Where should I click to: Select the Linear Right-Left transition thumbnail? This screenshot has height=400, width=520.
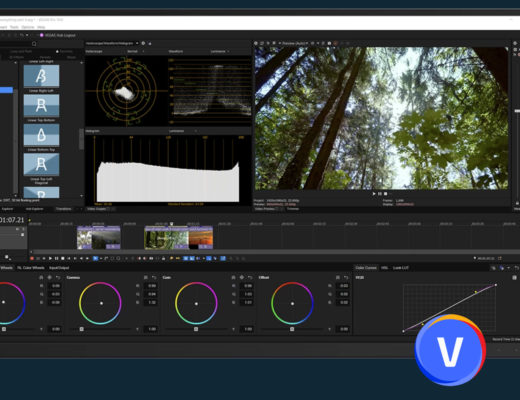tap(41, 76)
